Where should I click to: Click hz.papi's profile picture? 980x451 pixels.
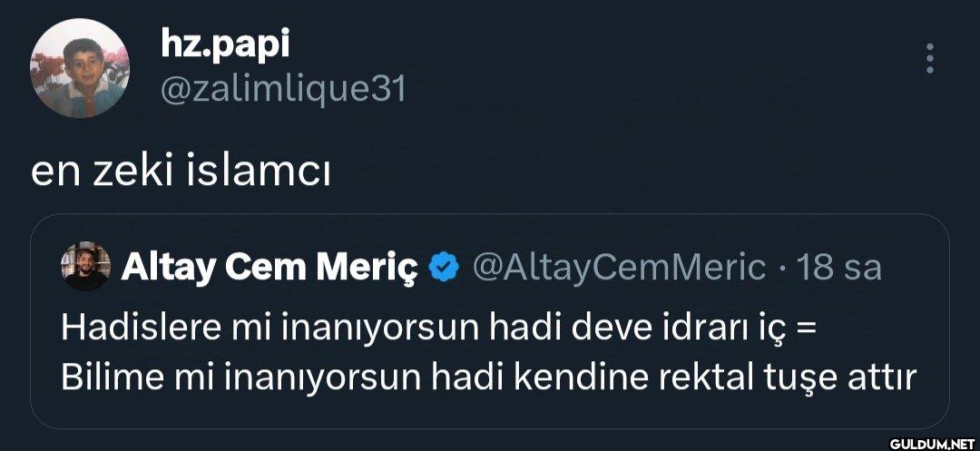tap(80, 69)
